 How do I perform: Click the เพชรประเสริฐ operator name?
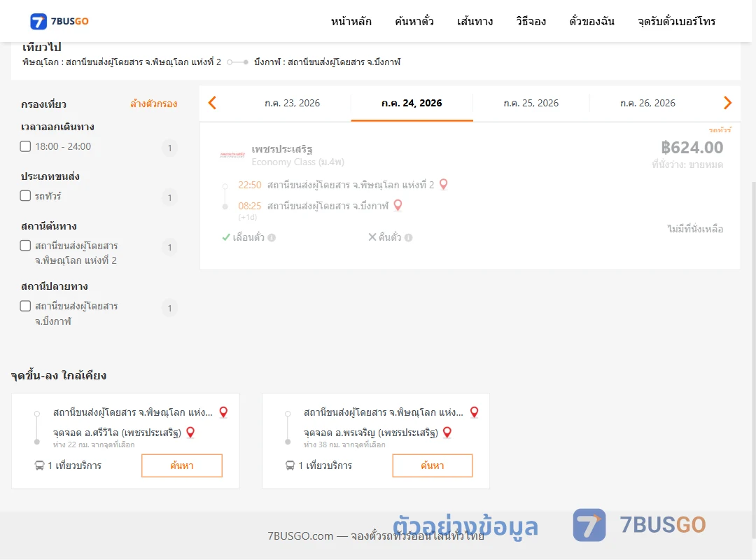pyautogui.click(x=282, y=148)
